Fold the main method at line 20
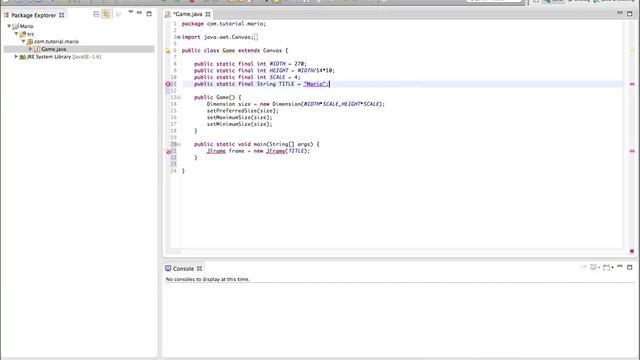This screenshot has width=640, height=360. click(178, 144)
